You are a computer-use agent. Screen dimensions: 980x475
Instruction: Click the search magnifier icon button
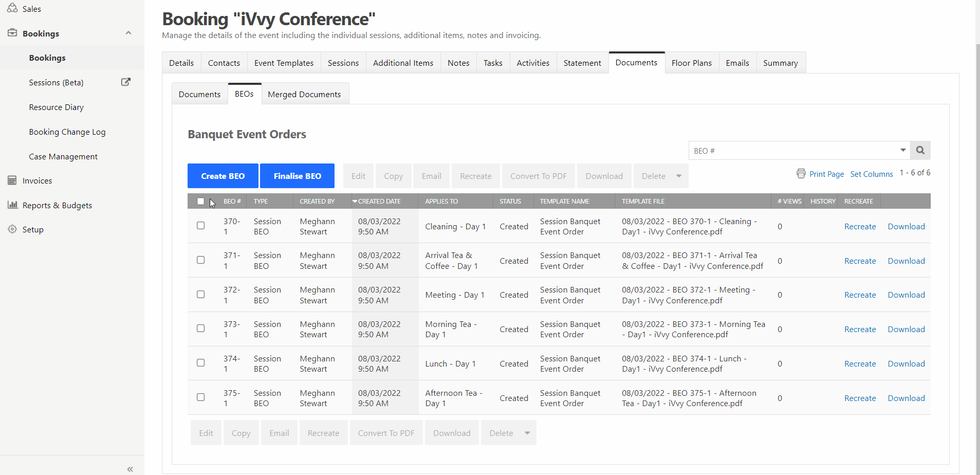tap(920, 150)
